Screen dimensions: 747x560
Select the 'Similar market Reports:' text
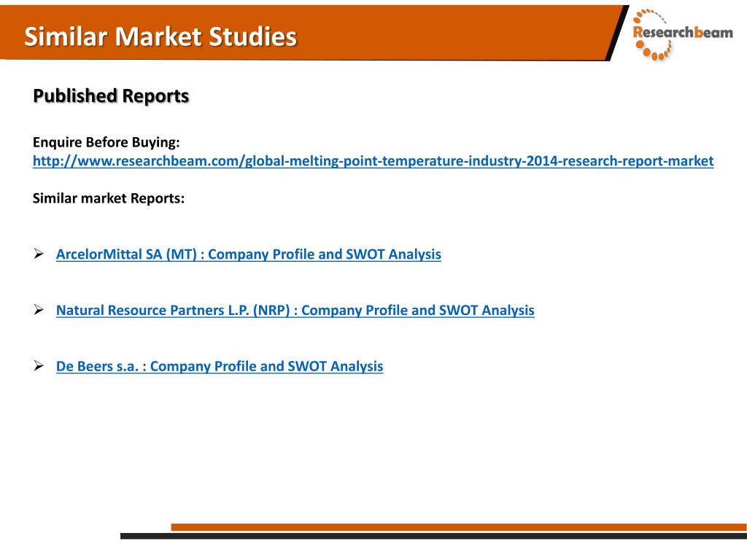tap(109, 198)
